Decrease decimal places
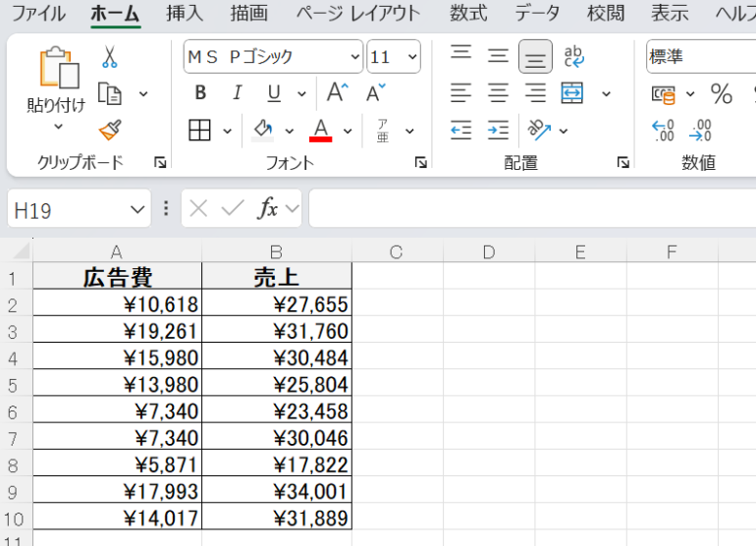The width and height of the screenshot is (756, 546). (x=700, y=131)
